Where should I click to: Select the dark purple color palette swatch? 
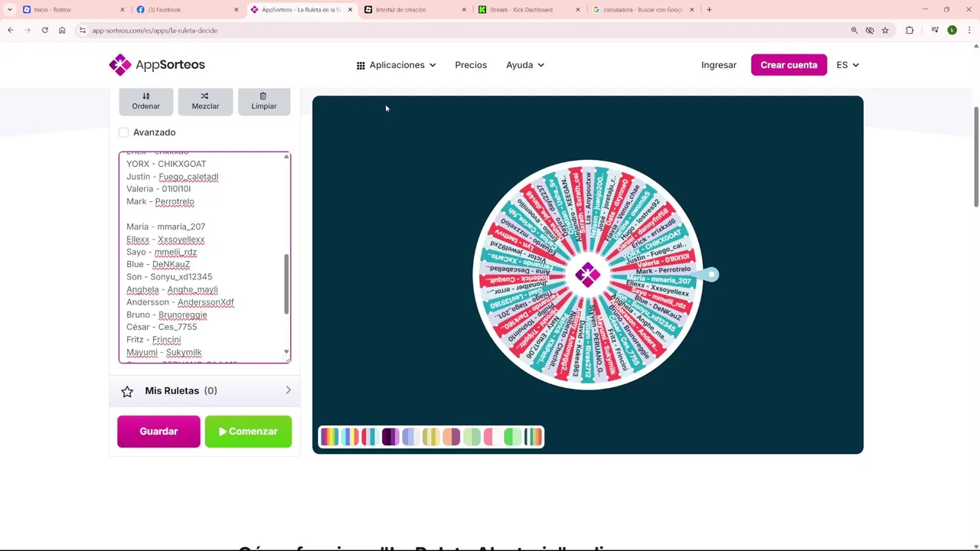tap(390, 437)
